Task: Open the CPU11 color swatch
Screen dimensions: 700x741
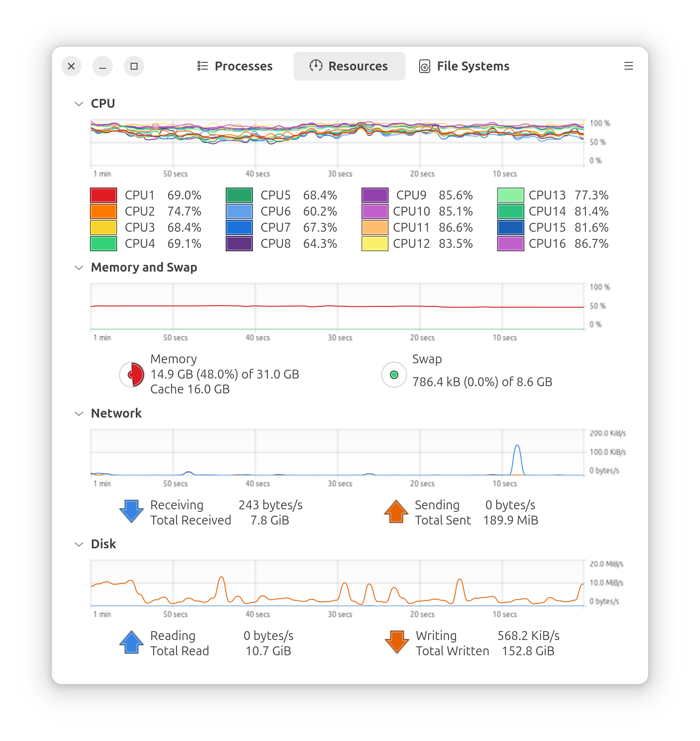Action: coord(375,227)
